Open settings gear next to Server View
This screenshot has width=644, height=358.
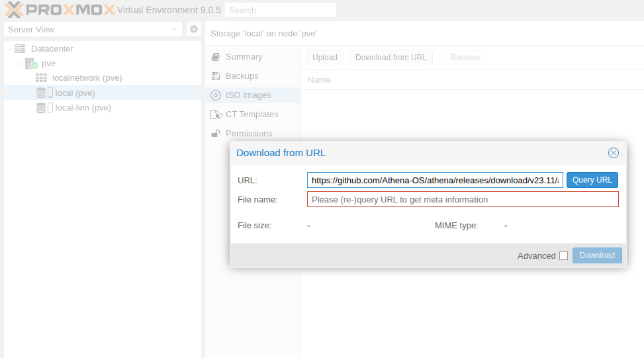[193, 29]
